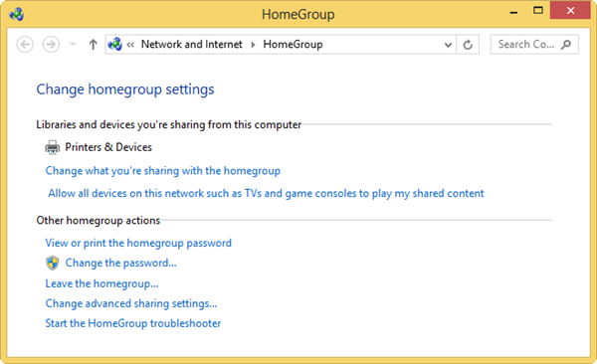Click the Printers & Devices printer icon
The width and height of the screenshot is (597, 364).
click(x=52, y=147)
